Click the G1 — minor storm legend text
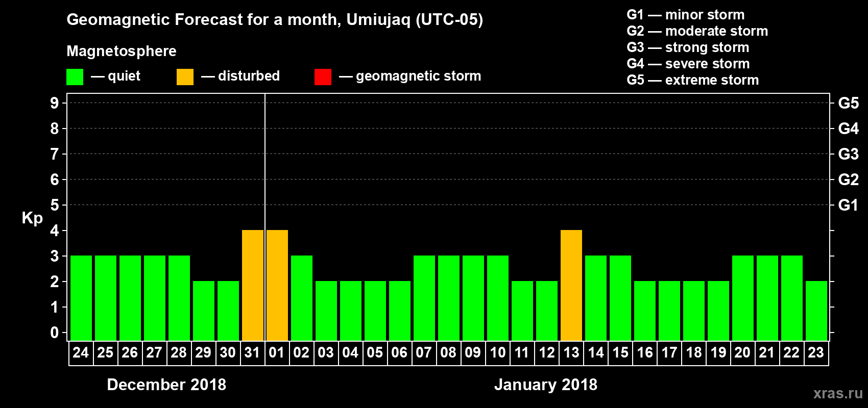 [686, 15]
